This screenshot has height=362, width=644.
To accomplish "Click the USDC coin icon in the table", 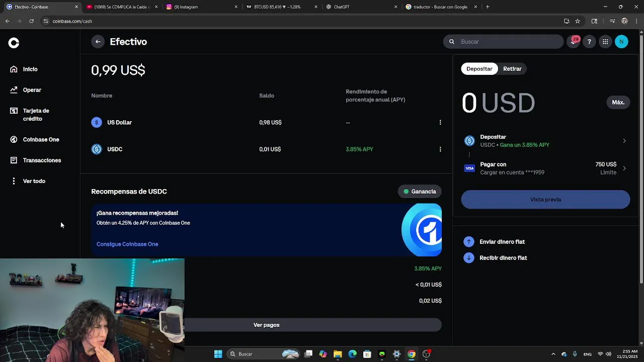I will pos(97,149).
